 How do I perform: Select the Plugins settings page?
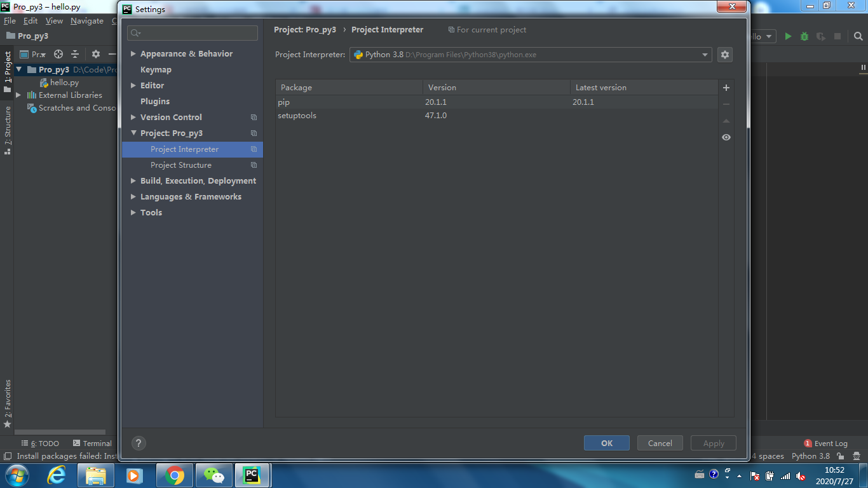click(155, 102)
